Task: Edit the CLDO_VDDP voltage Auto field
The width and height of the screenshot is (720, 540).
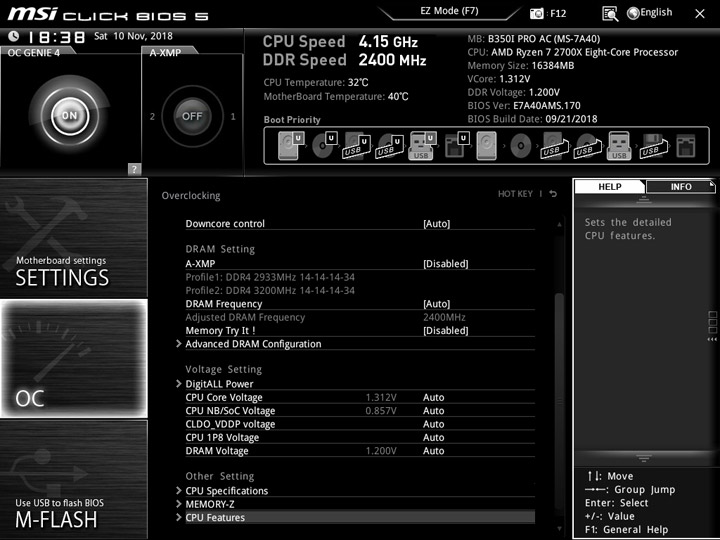Action: (433, 424)
